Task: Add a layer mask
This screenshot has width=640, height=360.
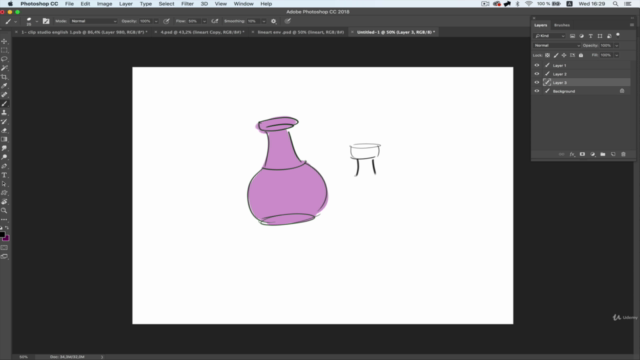Action: point(582,154)
